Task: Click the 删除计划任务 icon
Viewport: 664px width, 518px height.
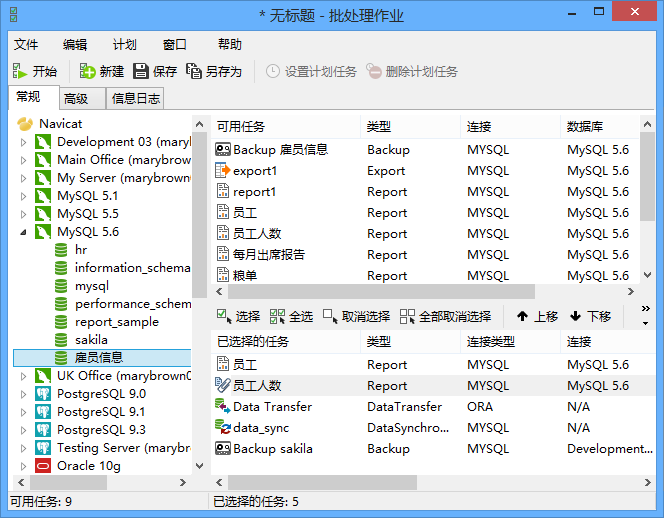Action: 374,71
